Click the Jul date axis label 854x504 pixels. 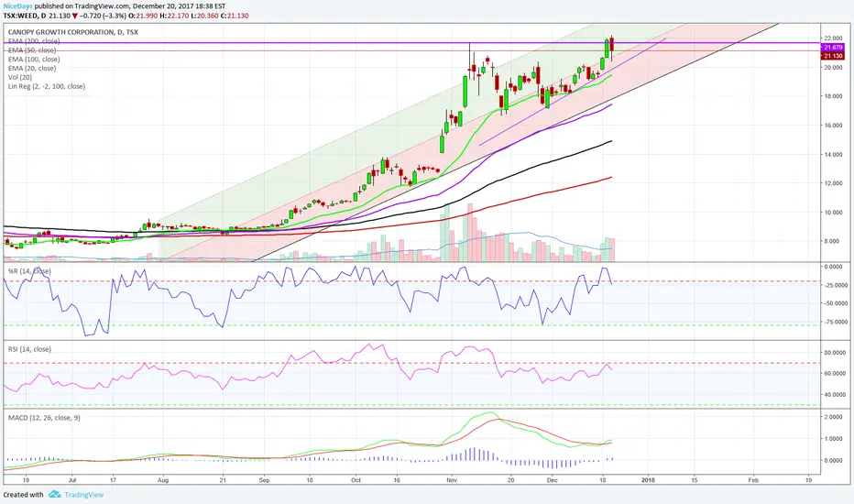point(71,480)
